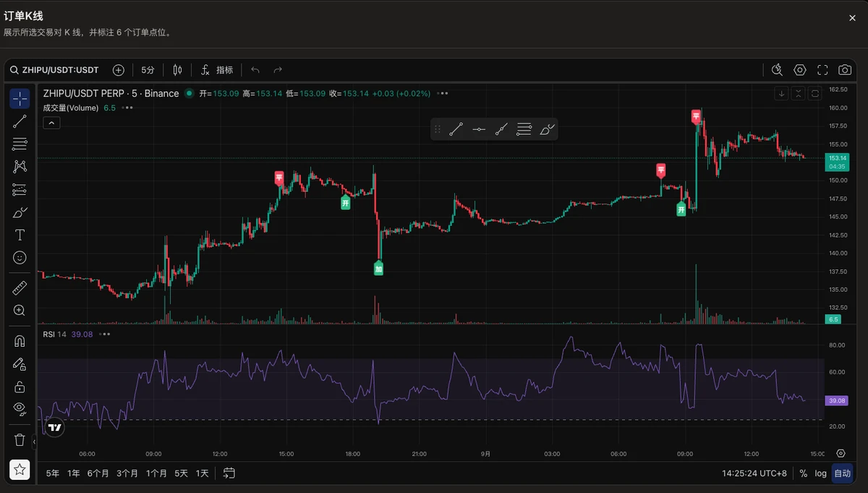Click the 14:25:24 UTC+8 timezone selector
The width and height of the screenshot is (868, 493).
coord(754,473)
